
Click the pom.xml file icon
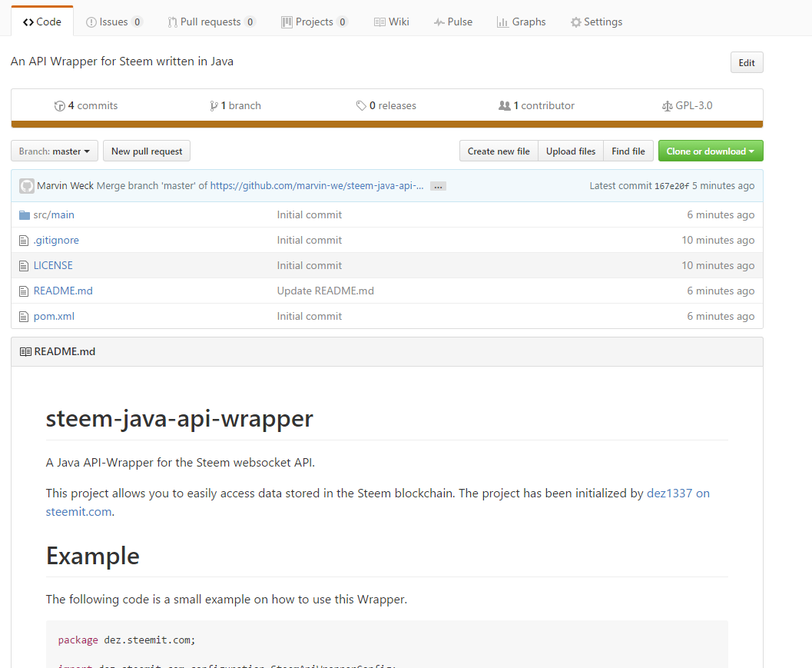[x=25, y=317]
